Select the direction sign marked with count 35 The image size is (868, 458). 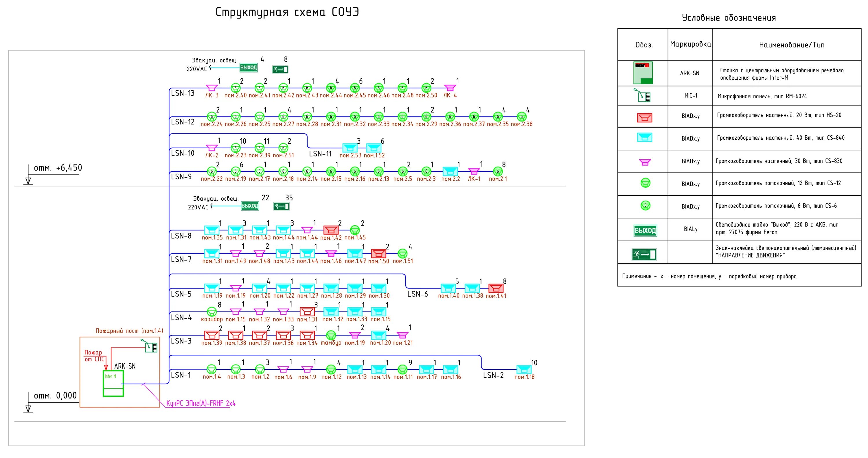pyautogui.click(x=281, y=206)
